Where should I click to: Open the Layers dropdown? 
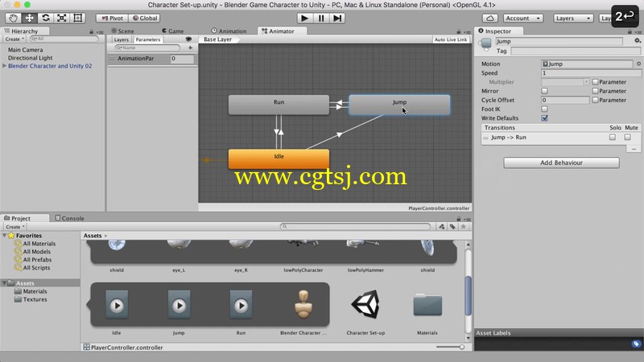click(572, 18)
